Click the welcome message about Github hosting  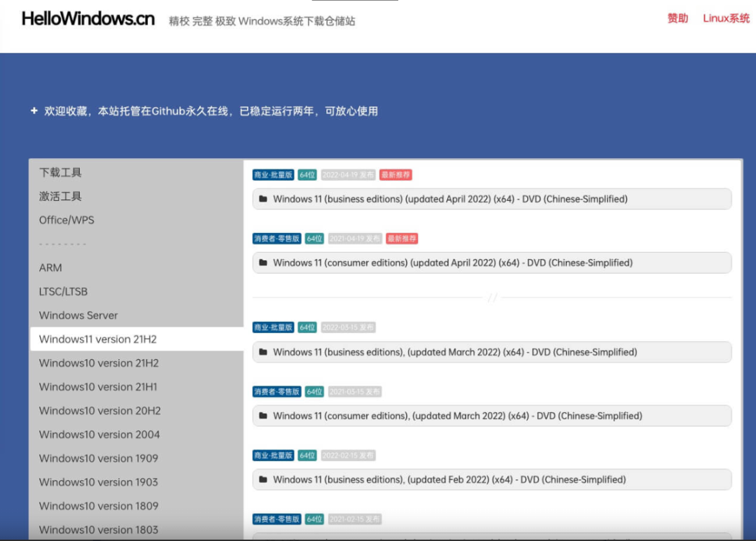[211, 111]
